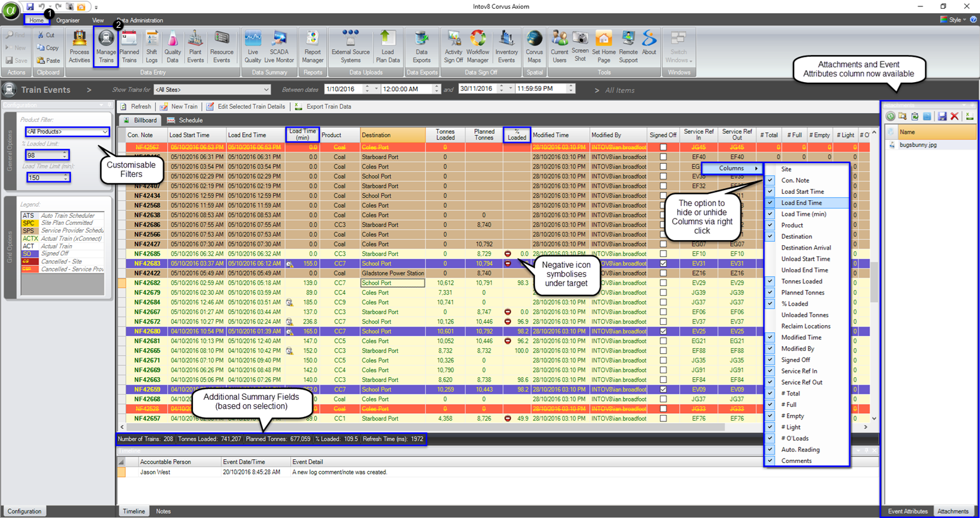This screenshot has height=518, width=980.
Task: Toggle the Comments column option
Action: pyautogui.click(x=806, y=461)
